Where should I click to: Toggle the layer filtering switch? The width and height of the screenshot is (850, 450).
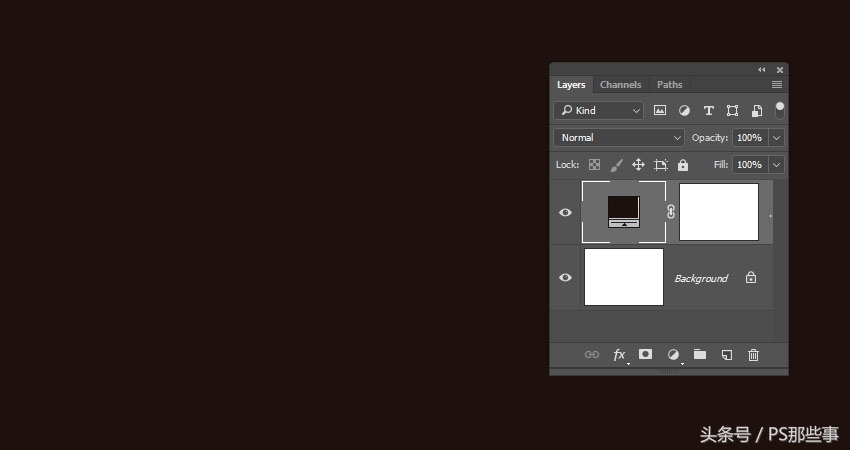pyautogui.click(x=780, y=110)
